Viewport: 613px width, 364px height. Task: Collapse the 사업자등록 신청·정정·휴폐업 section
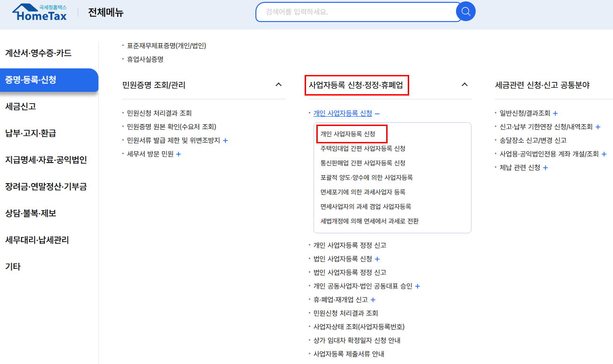pos(464,84)
